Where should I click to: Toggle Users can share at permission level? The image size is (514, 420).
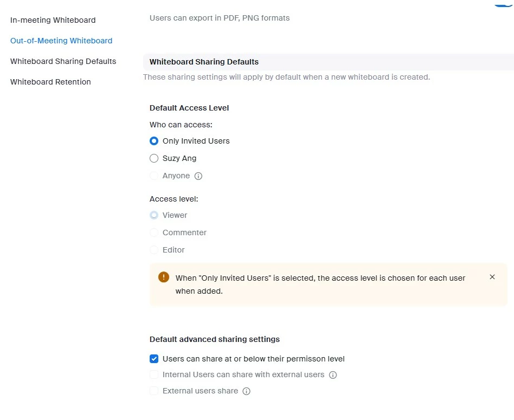point(154,359)
